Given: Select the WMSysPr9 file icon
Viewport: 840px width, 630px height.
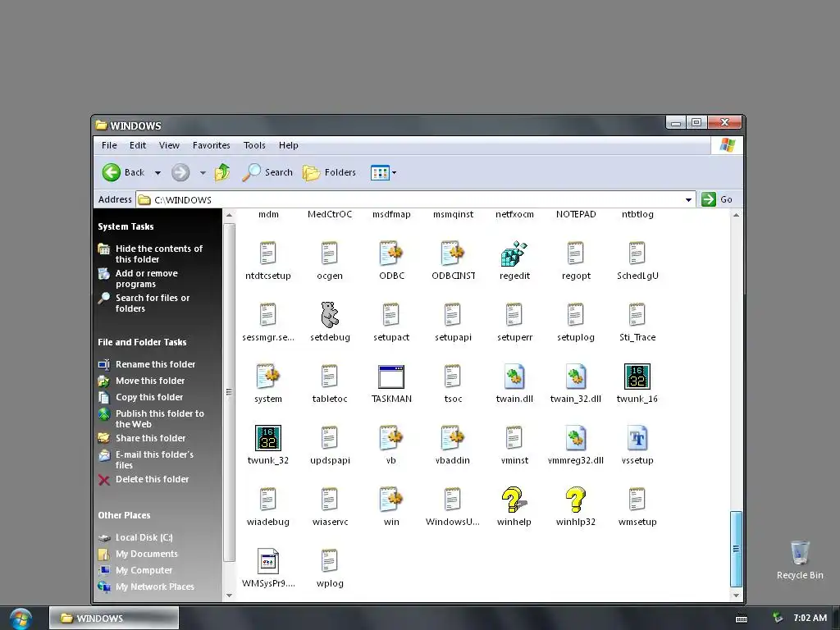Looking at the screenshot, I should (268, 561).
